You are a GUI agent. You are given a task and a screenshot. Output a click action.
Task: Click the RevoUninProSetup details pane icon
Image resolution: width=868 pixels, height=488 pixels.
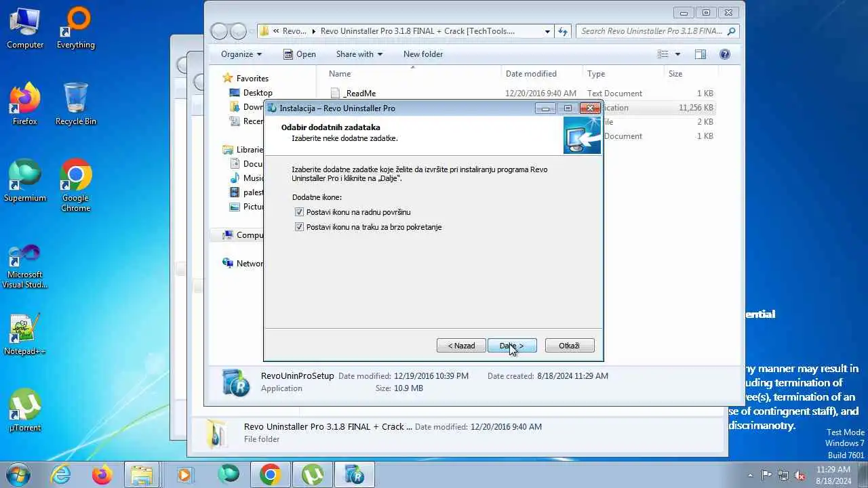coord(235,382)
